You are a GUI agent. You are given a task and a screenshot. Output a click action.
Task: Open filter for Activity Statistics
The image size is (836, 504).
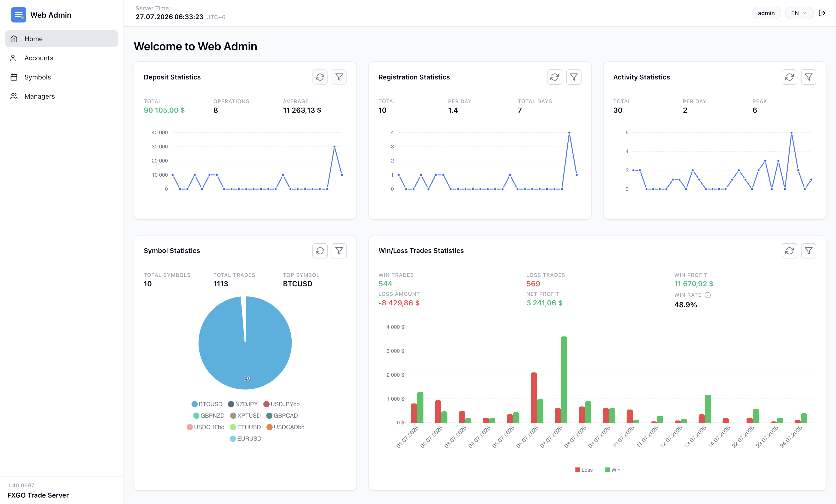[808, 77]
